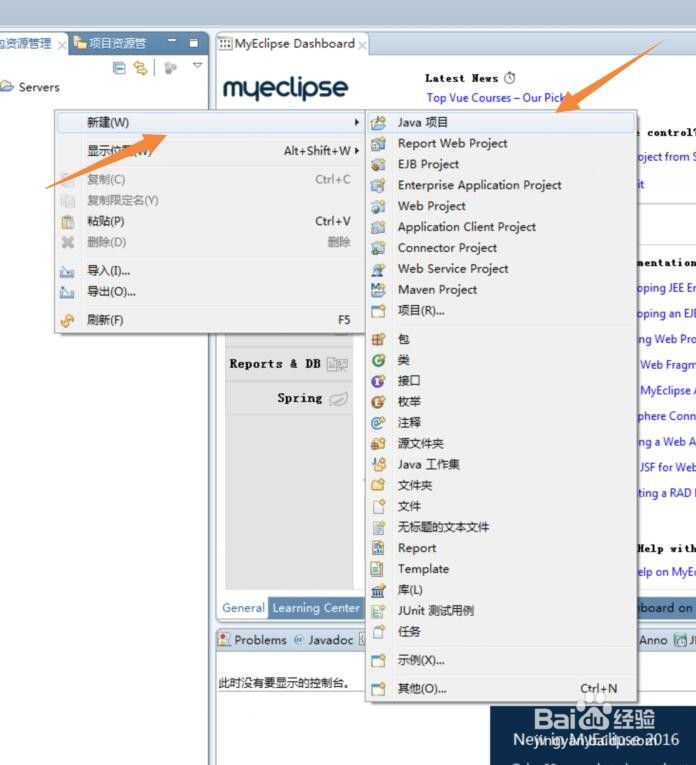Click the clock icon beside Latest News
The image size is (696, 765).
[510, 78]
